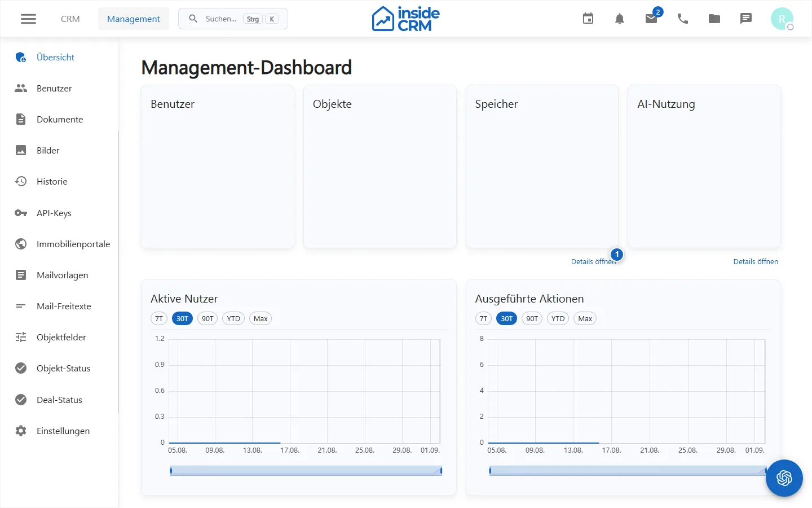This screenshot has height=508, width=812.
Task: Select 90T range for Ausgeführte Aktionen
Action: click(532, 318)
